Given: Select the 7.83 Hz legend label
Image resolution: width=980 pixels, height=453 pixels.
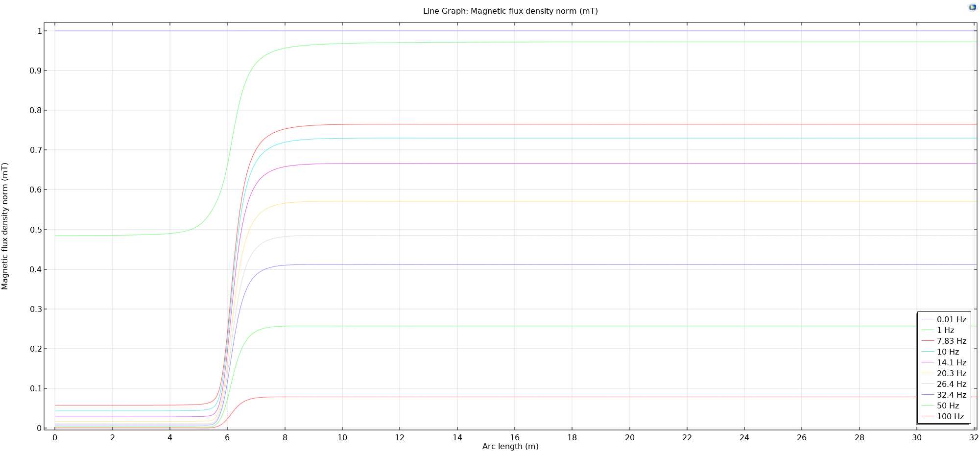Looking at the screenshot, I should tap(951, 341).
